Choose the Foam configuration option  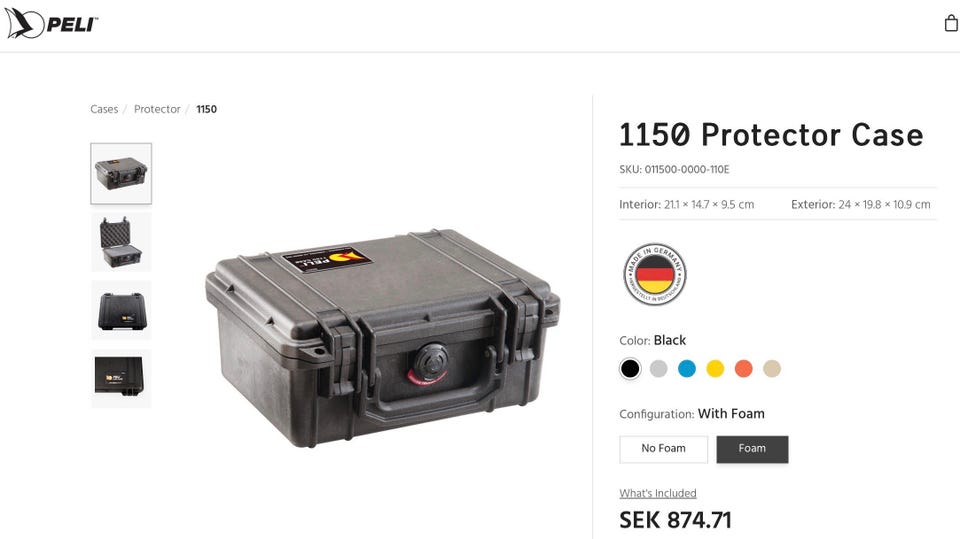[752, 449]
